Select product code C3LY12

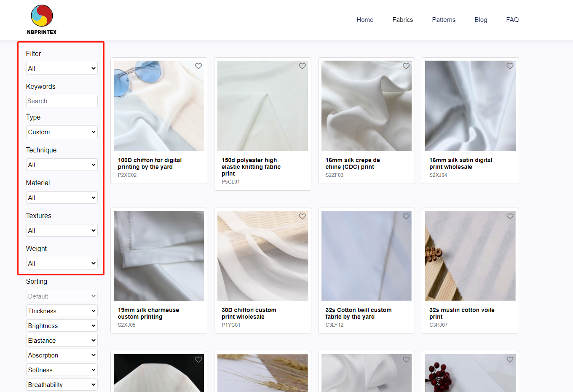335,325
